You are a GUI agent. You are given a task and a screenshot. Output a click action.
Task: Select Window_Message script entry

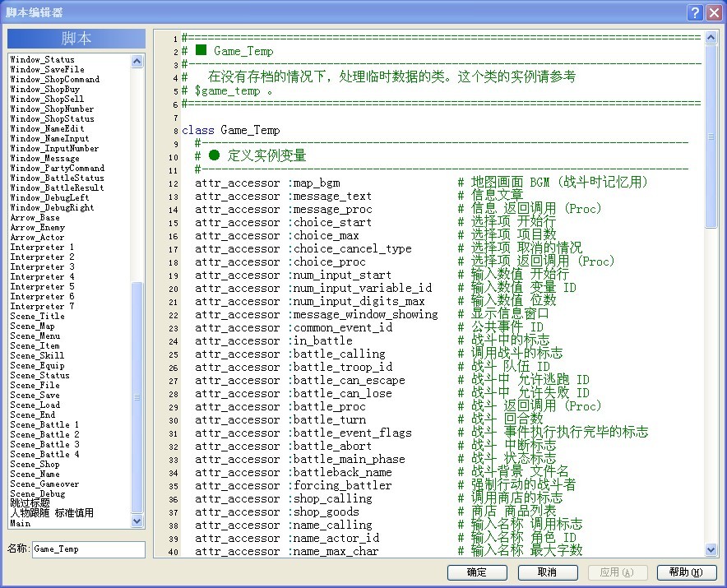point(44,158)
